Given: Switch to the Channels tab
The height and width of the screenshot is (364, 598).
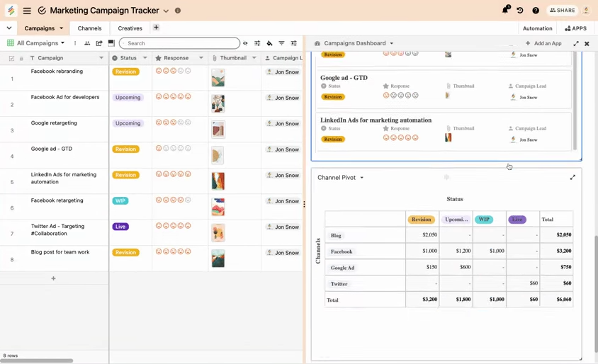Looking at the screenshot, I should 89,28.
